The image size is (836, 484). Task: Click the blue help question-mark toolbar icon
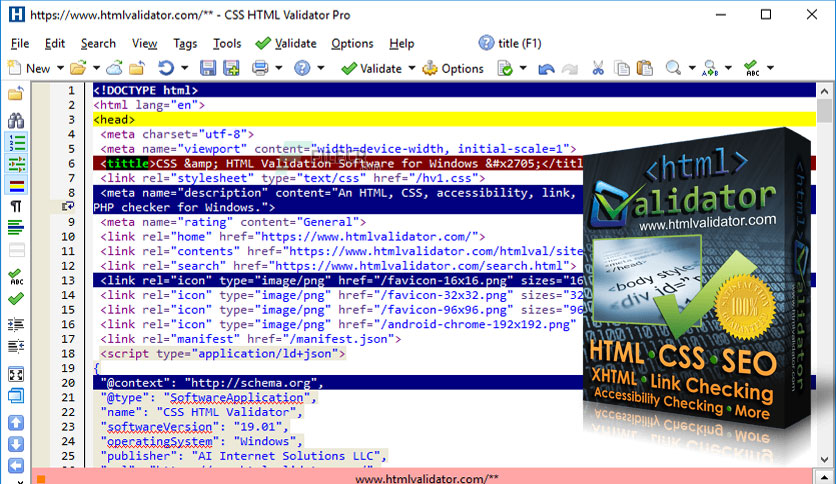click(x=302, y=68)
